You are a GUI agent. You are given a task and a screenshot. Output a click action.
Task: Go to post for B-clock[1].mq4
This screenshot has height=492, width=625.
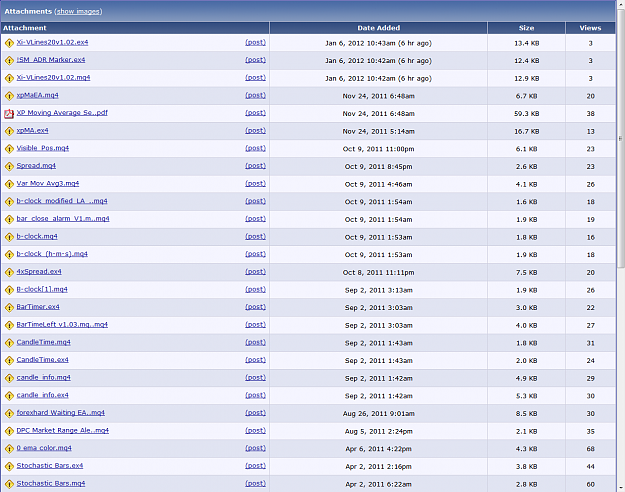(x=256, y=289)
